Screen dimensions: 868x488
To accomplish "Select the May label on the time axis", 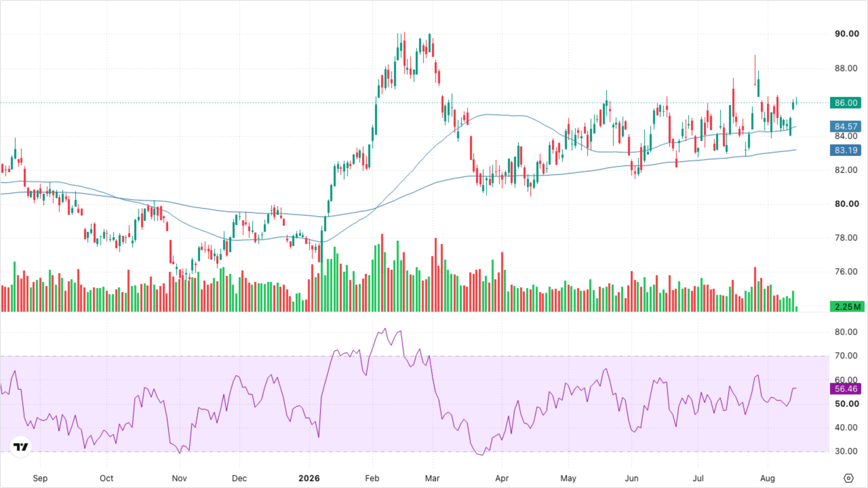I will point(568,479).
